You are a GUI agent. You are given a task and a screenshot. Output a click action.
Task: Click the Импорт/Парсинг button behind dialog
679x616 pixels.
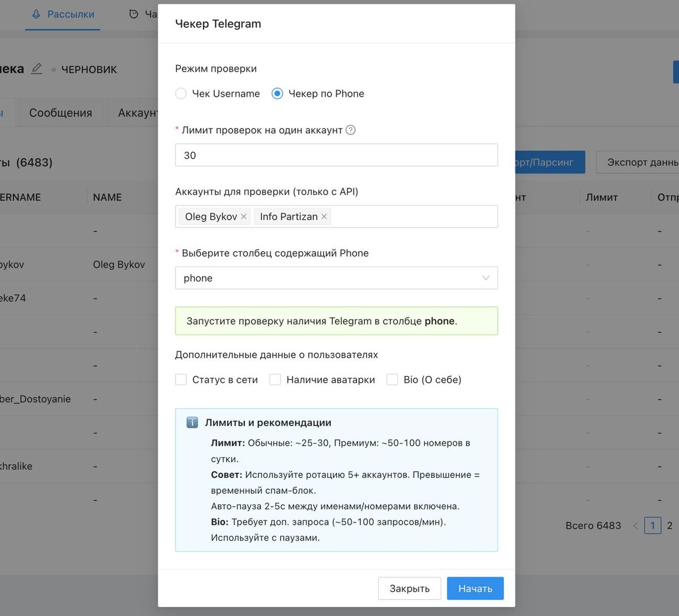550,162
